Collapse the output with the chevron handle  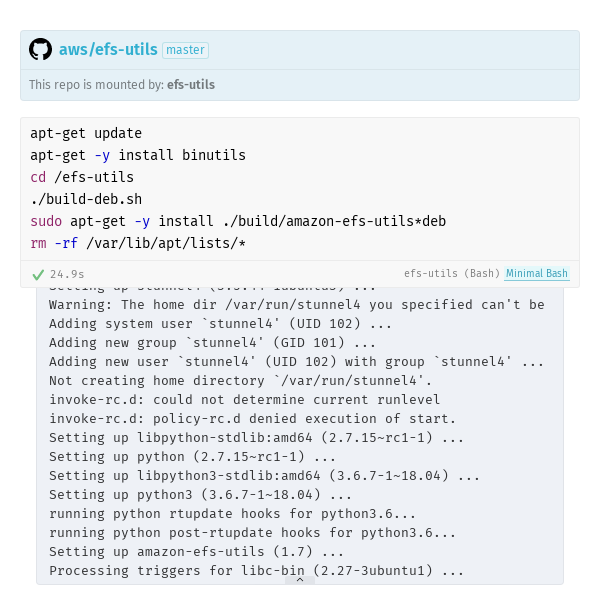pyautogui.click(x=300, y=580)
